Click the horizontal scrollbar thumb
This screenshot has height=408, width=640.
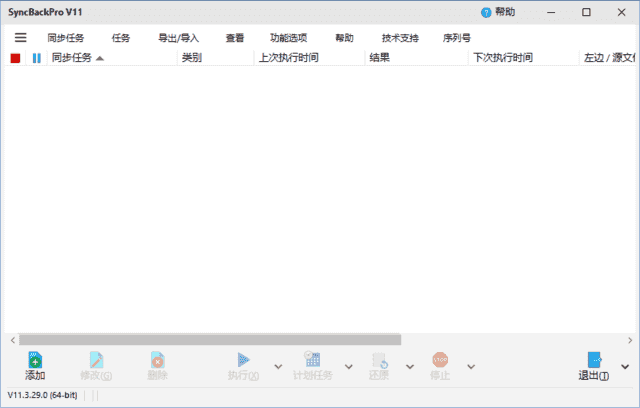210,339
